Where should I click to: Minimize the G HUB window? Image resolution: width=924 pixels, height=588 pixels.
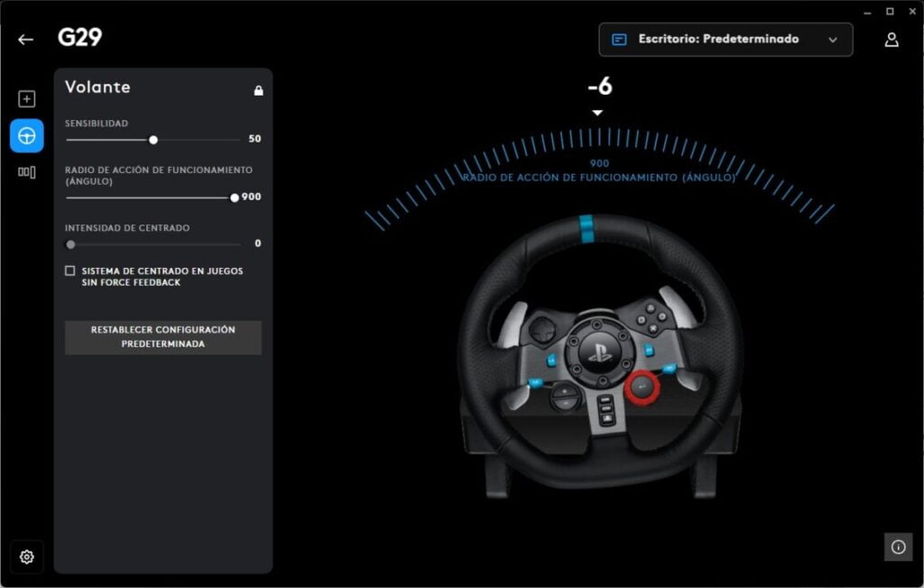(x=867, y=12)
